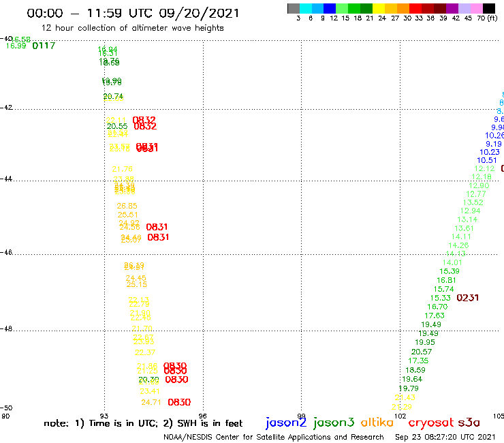Click the NOAA/NESDIS Center credit line
504x443 pixels.
pos(274,437)
